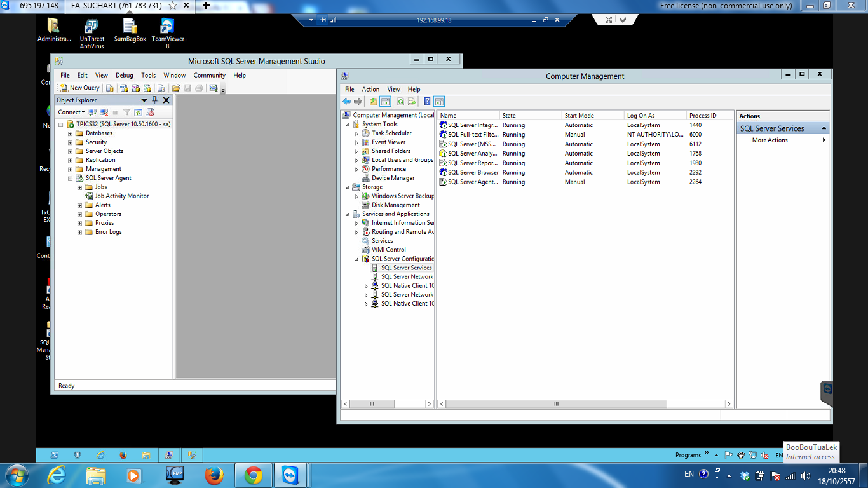Viewport: 868px width, 488px height.
Task: Open Job Activity Monitor in Object Explorer
Action: click(x=121, y=196)
